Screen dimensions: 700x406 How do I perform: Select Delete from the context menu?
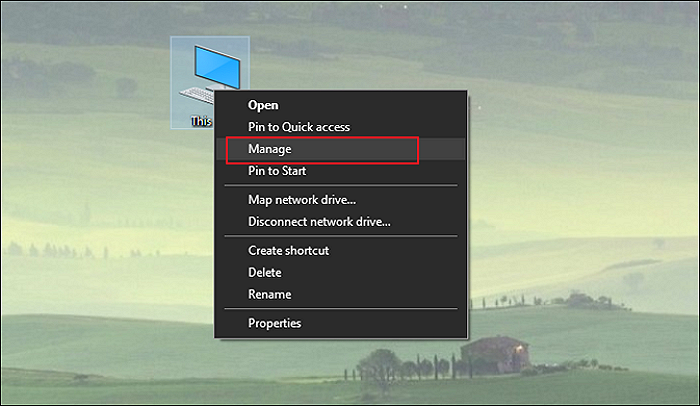coord(265,272)
